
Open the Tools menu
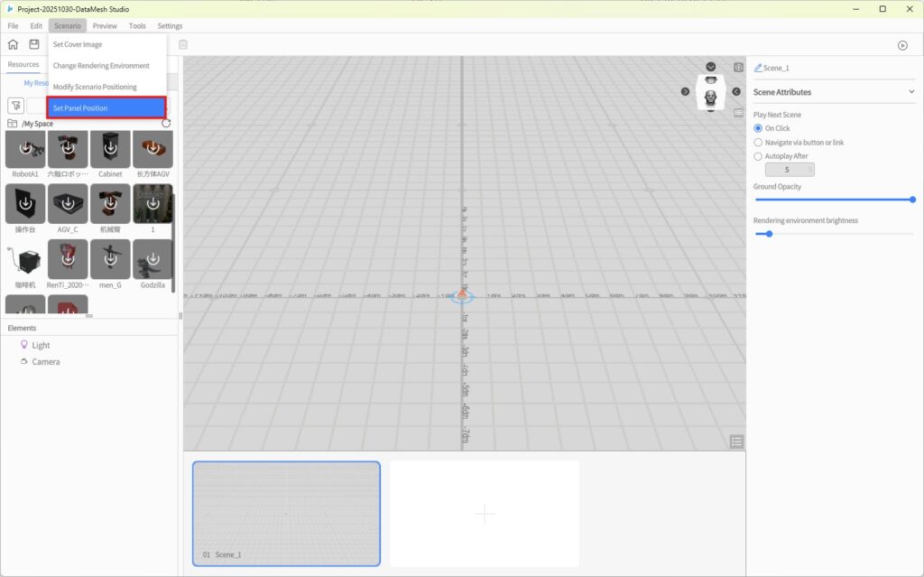(x=137, y=26)
